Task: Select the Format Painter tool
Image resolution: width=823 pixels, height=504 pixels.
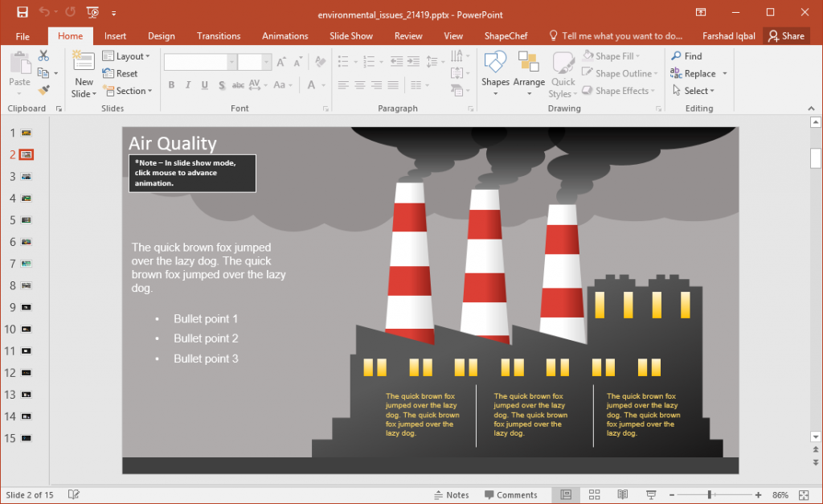Action: click(43, 88)
